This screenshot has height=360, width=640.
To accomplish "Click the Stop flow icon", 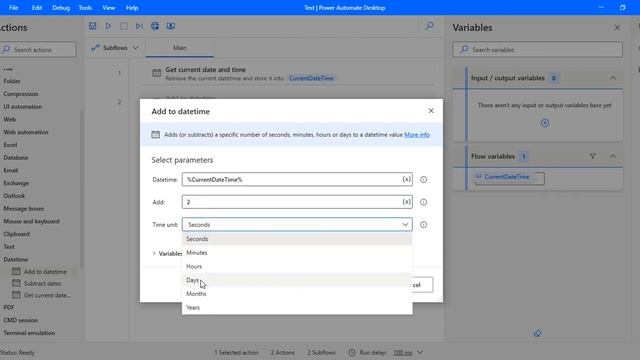I will pyautogui.click(x=124, y=26).
